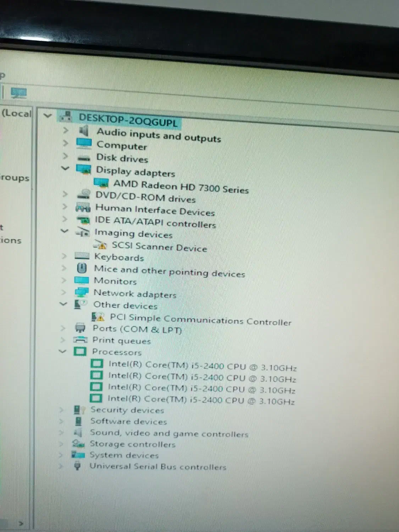The height and width of the screenshot is (532, 399).
Task: Select Sound, video and game controllers
Action: (x=169, y=433)
